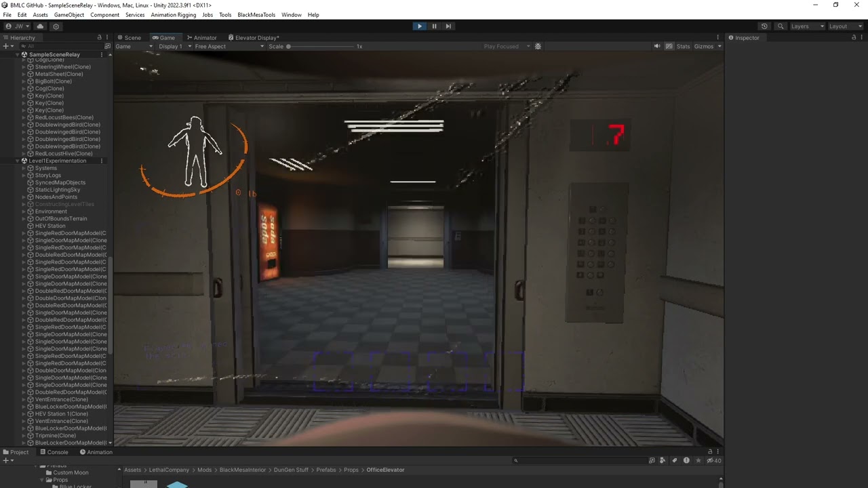Go to the LethalCompany breadcrumb folder
Screen dimensions: 868x488
169,470
